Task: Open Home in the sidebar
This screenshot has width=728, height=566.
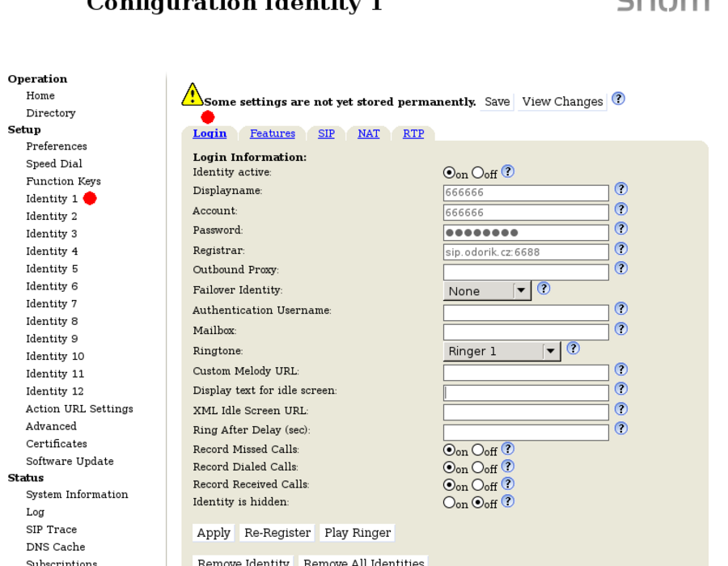Action: tap(40, 95)
